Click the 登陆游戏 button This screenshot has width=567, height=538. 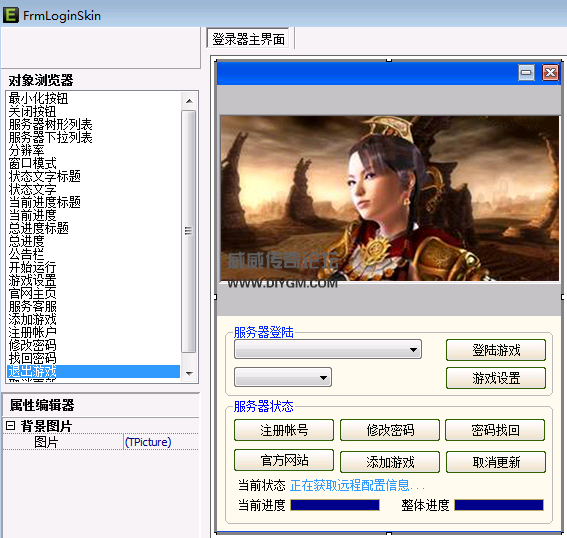tap(496, 350)
